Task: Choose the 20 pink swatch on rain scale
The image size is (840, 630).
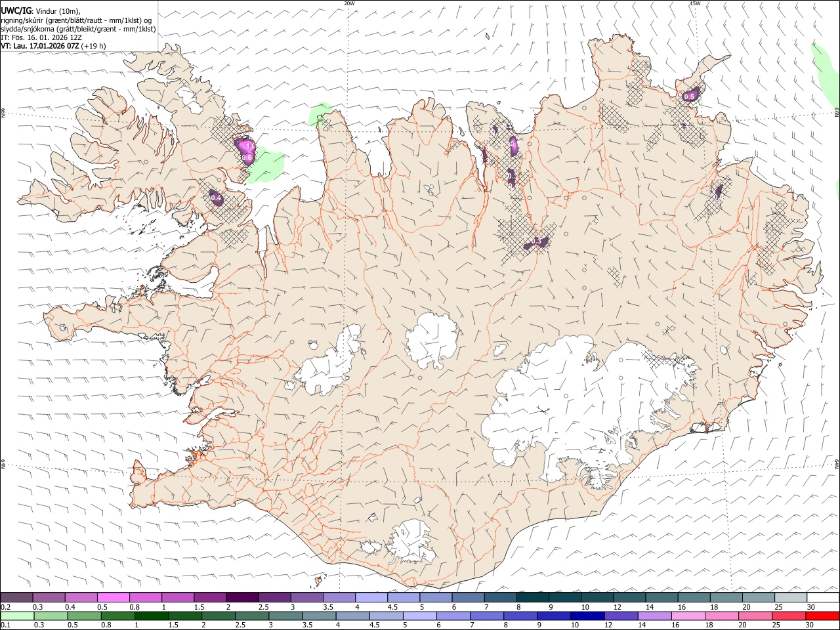Action: tap(755, 616)
